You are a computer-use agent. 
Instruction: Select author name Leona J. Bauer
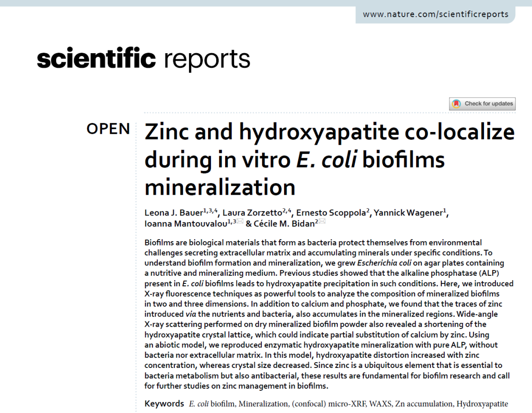[x=174, y=213]
